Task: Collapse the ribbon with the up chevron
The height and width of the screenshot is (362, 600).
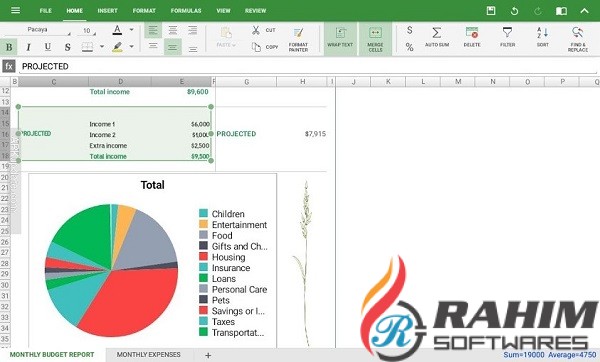Action: 584,11
